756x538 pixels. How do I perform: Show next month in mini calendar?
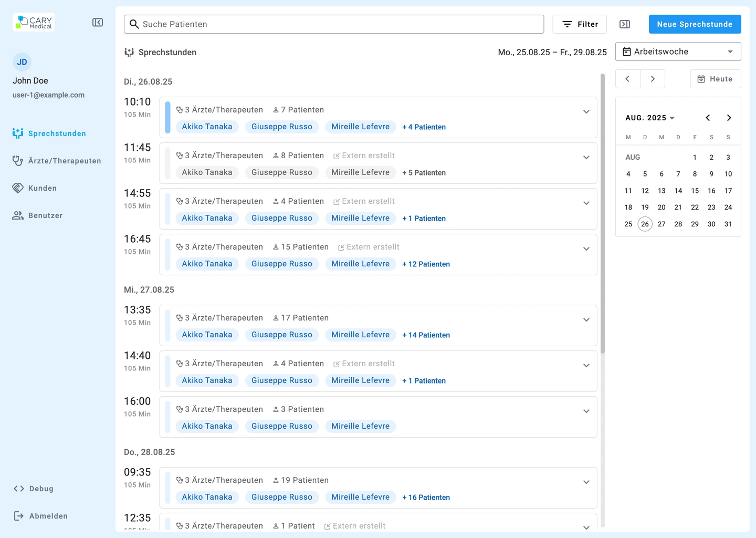click(x=729, y=118)
